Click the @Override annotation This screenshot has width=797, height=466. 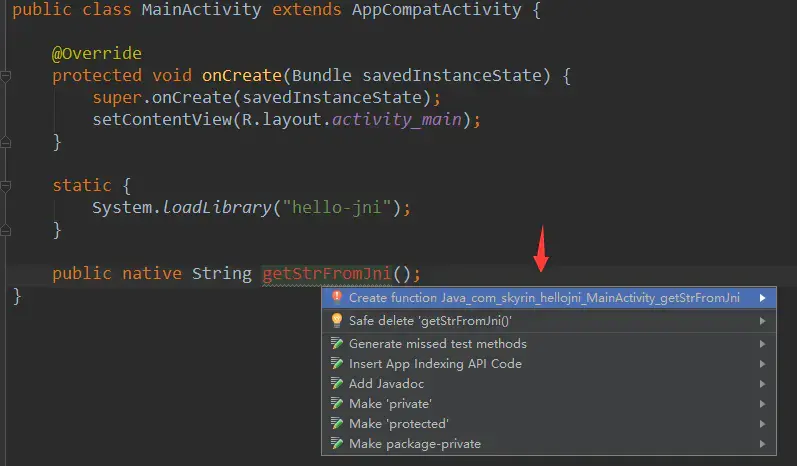pyautogui.click(x=97, y=53)
